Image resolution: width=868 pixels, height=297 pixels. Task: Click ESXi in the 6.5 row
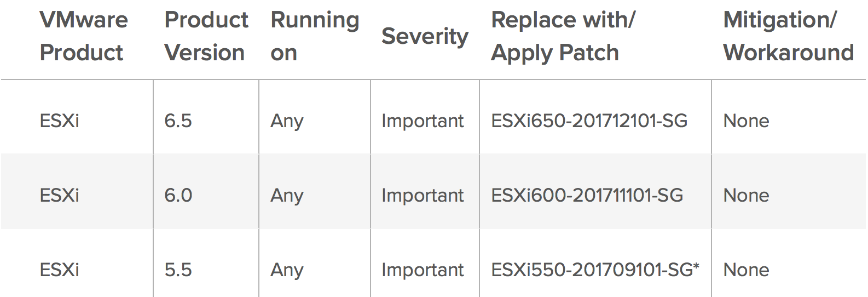[59, 121]
